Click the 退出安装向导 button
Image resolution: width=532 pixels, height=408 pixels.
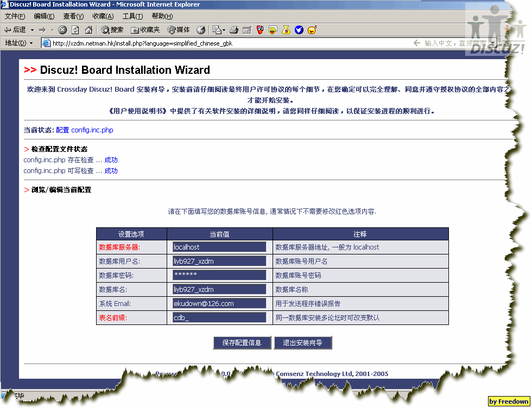click(303, 342)
